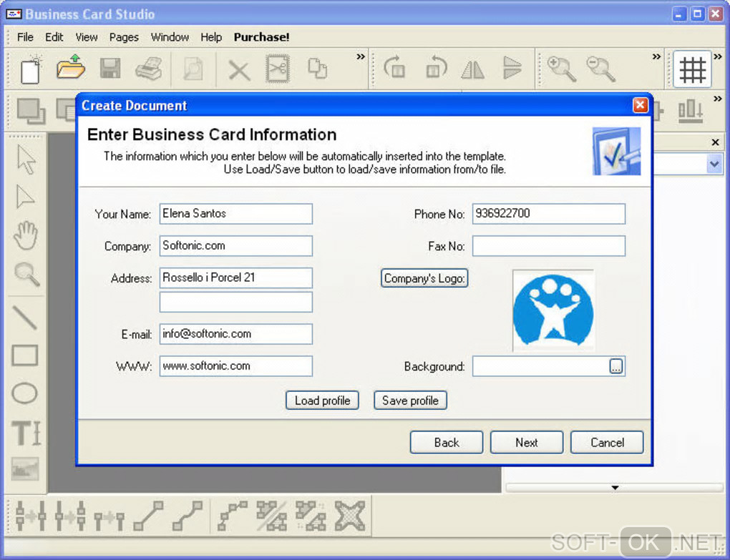Select the Image insert tool
The image size is (730, 560).
coord(24,468)
